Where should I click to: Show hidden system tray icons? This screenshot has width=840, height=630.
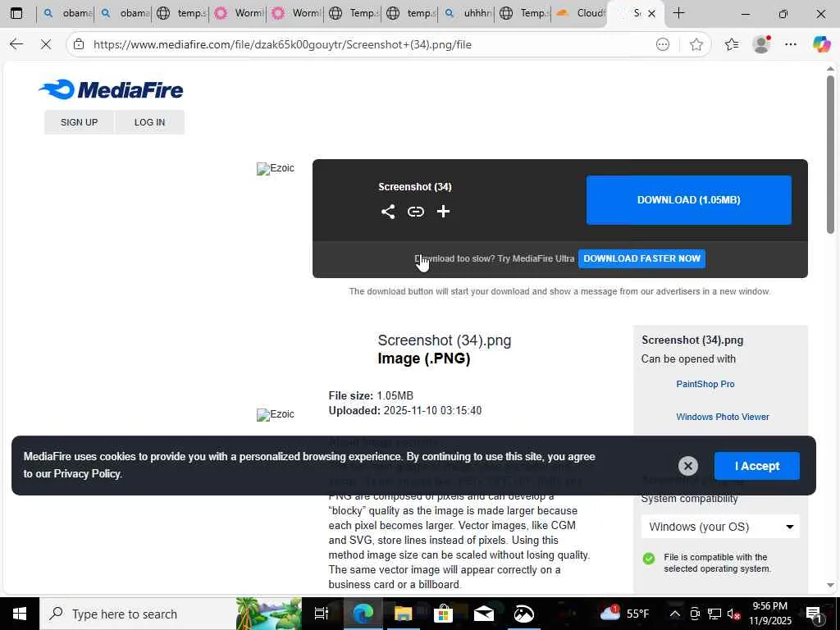tap(675, 614)
